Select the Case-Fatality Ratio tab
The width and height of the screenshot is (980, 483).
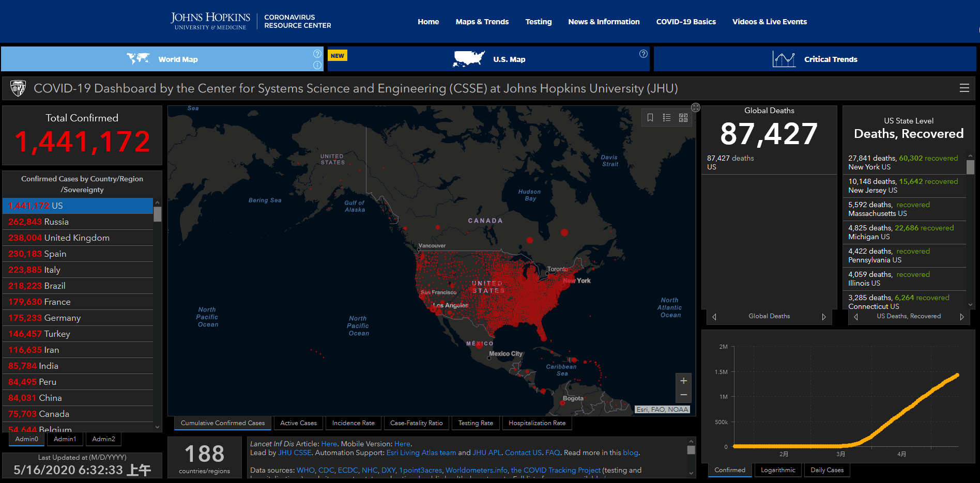tap(417, 423)
